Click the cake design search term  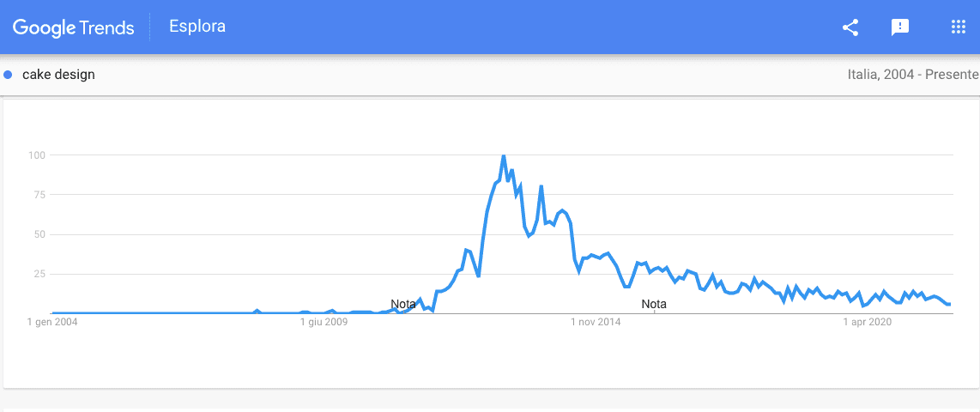(x=58, y=75)
